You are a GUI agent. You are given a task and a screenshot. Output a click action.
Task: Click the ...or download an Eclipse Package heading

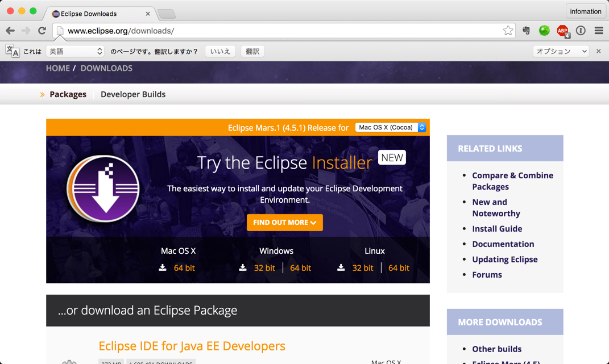pyautogui.click(x=147, y=310)
